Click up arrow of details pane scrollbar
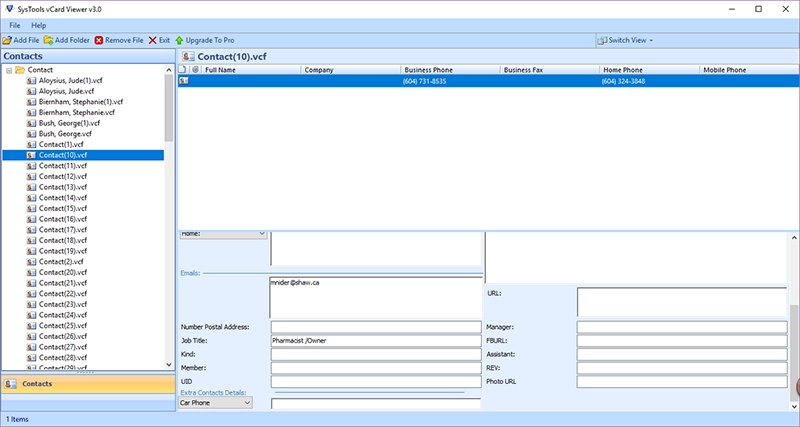 click(794, 238)
